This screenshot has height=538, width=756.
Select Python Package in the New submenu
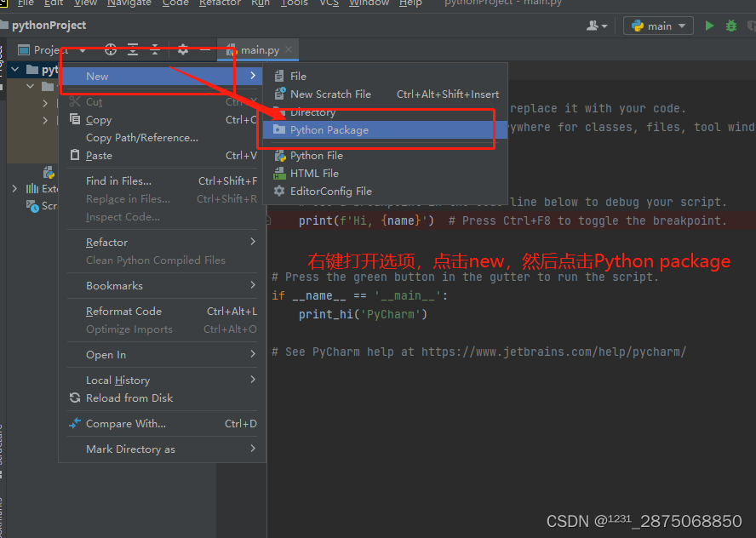click(x=385, y=129)
